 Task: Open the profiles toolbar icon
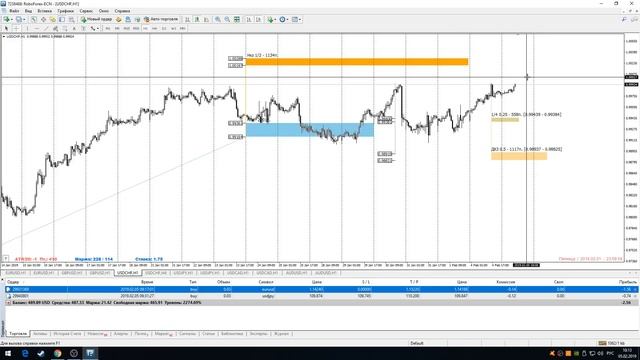18,20
